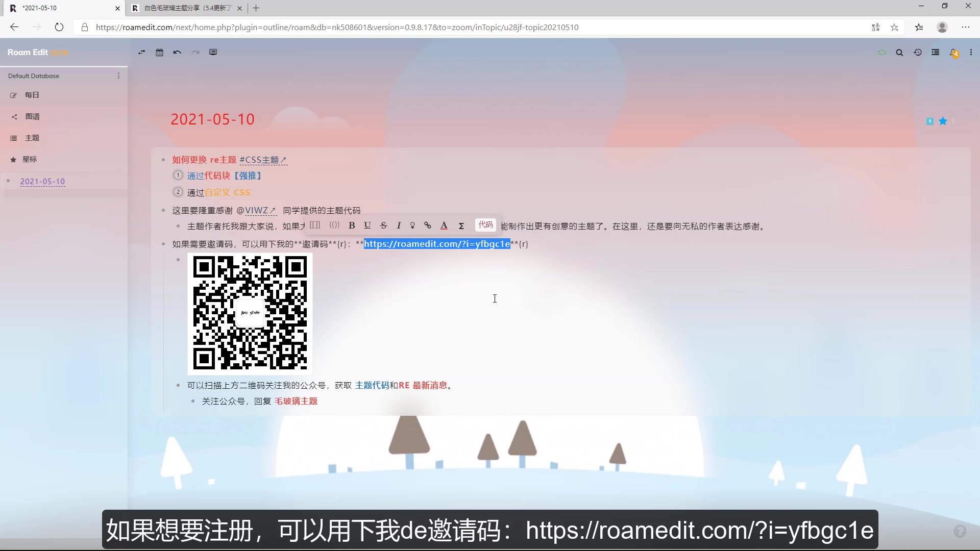The height and width of the screenshot is (551, 980).
Task: Open the slideshow view icon in toolbar
Action: tap(213, 52)
